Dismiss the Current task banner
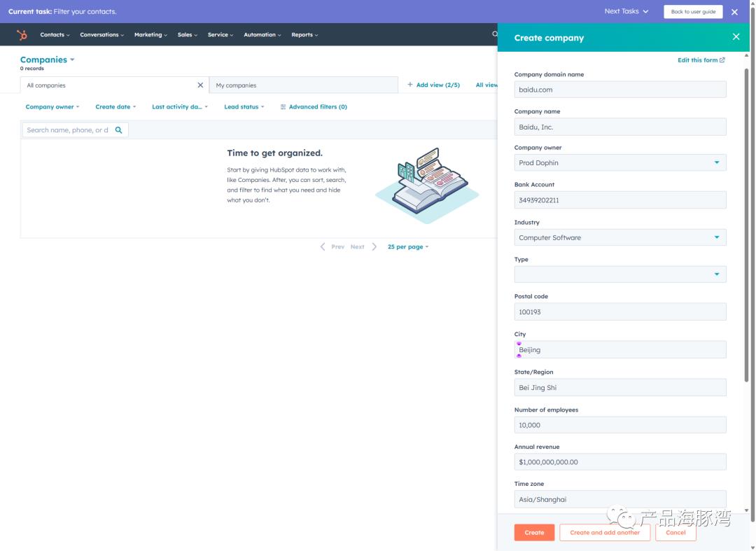The height and width of the screenshot is (551, 756). pos(734,12)
